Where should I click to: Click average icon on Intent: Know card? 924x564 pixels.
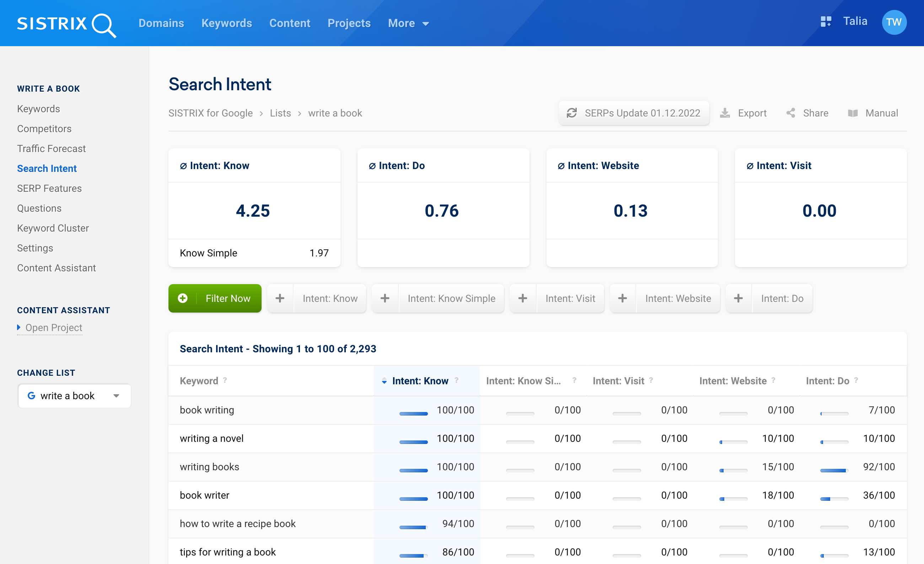pyautogui.click(x=183, y=166)
